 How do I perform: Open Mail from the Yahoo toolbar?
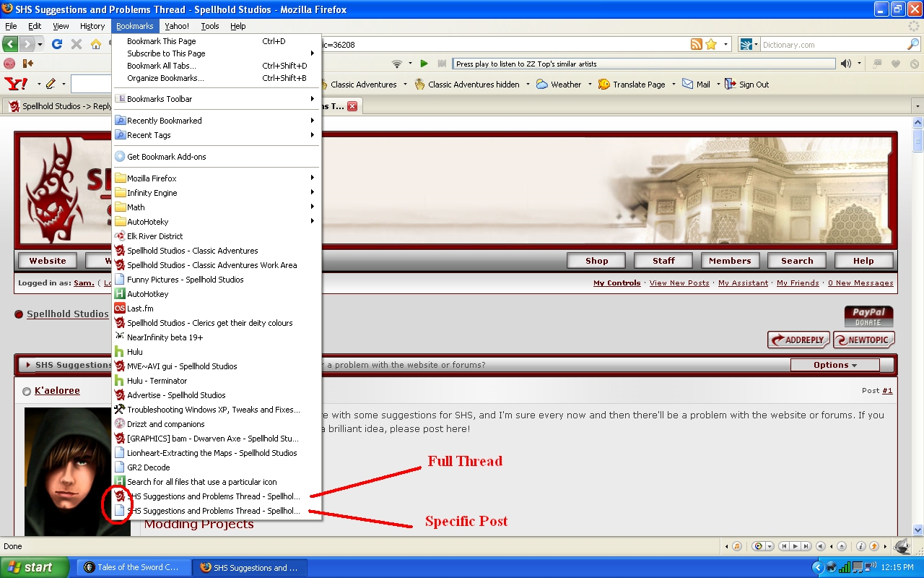coord(697,85)
